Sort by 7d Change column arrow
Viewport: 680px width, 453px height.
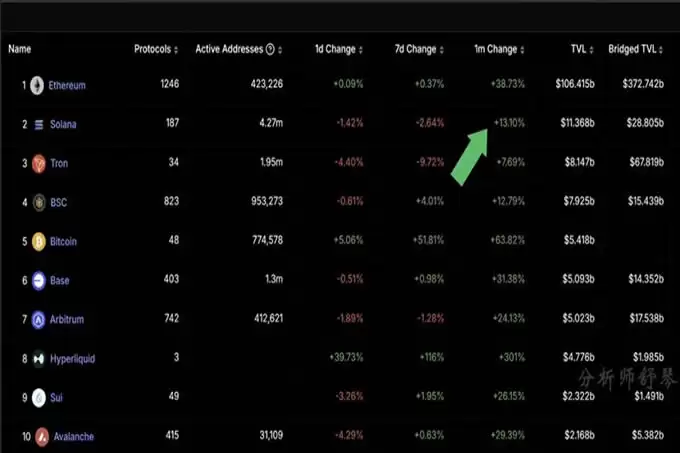pos(441,50)
